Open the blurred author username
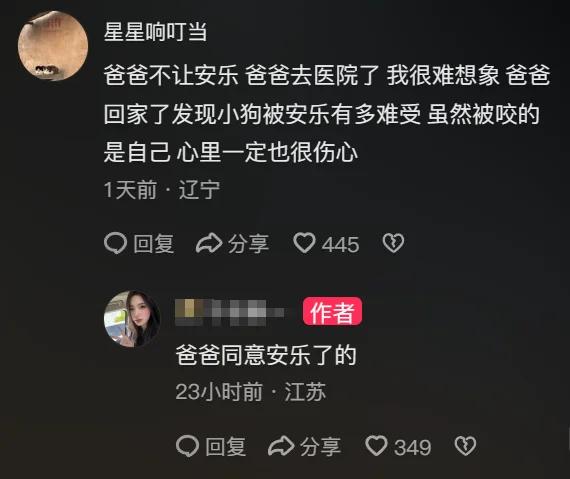The height and width of the screenshot is (479, 570). point(229,312)
